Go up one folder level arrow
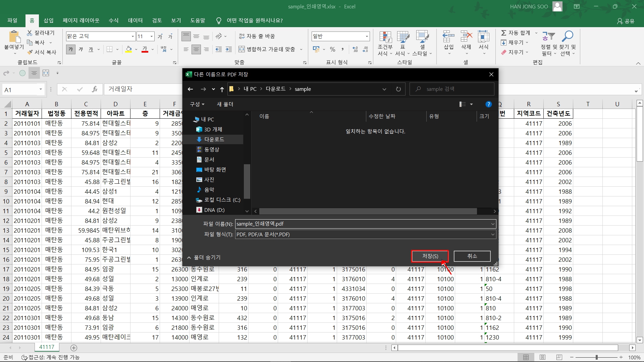This screenshot has width=644, height=362. click(222, 89)
